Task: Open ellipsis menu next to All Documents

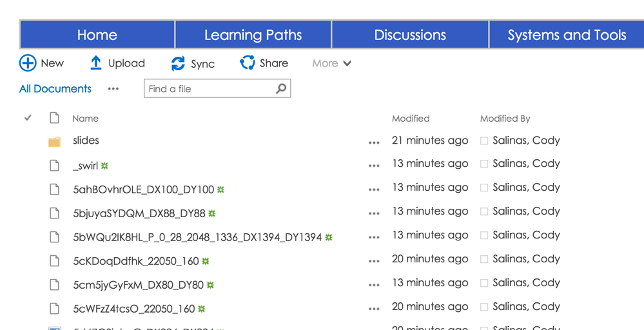Action: tap(113, 89)
